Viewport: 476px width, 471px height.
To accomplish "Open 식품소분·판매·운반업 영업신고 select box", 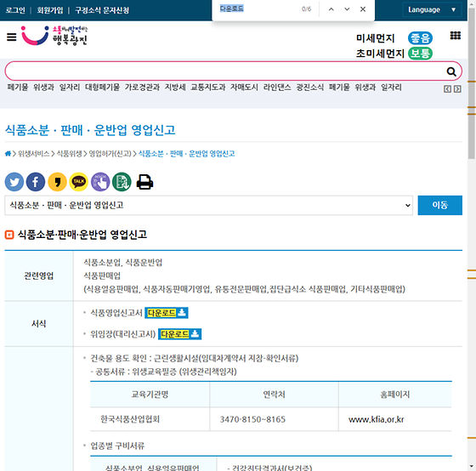I will pyautogui.click(x=208, y=205).
